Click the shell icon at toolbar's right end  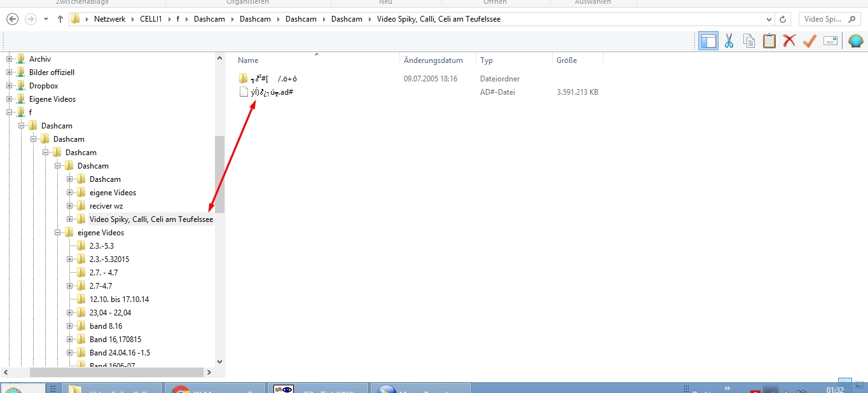point(855,40)
